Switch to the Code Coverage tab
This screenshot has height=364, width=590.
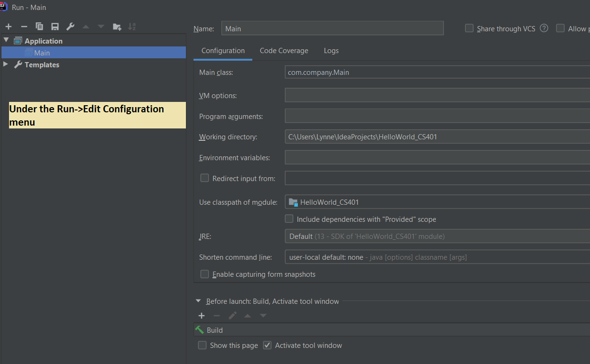click(x=284, y=51)
